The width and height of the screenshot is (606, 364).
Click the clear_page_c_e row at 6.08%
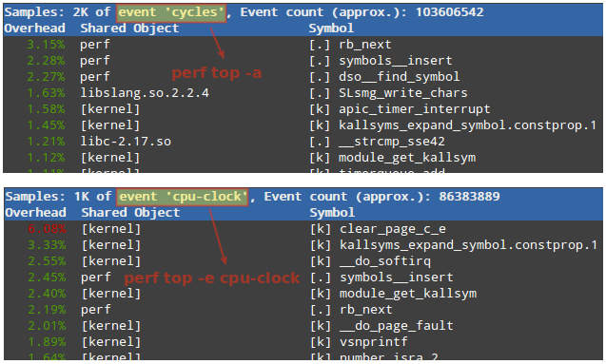tap(303, 229)
